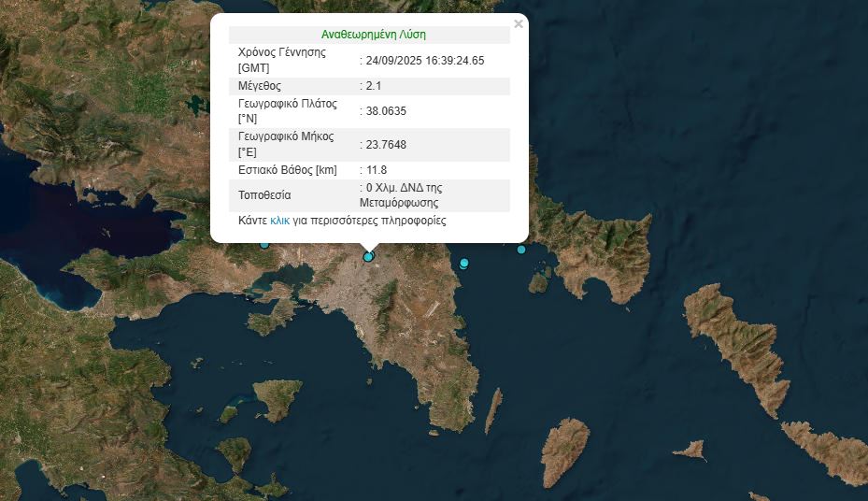Click the earthquake marker on the eastern Attica coast

tap(464, 264)
